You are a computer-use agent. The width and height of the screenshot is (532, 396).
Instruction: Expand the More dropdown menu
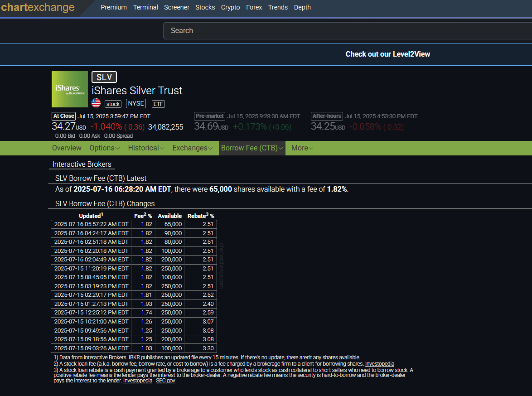[x=302, y=148]
